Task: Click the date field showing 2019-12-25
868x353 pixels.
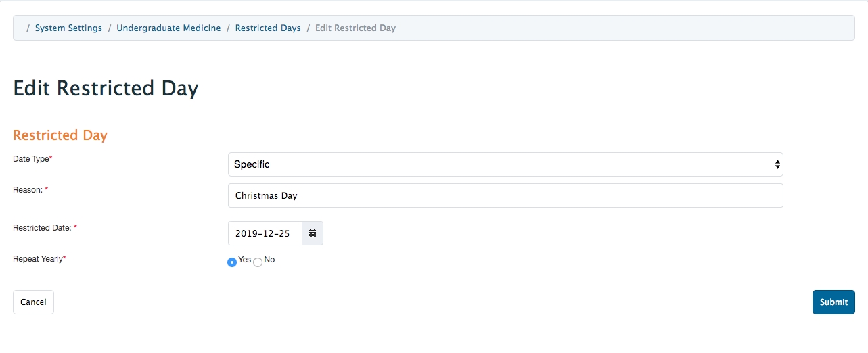Action: coord(265,233)
